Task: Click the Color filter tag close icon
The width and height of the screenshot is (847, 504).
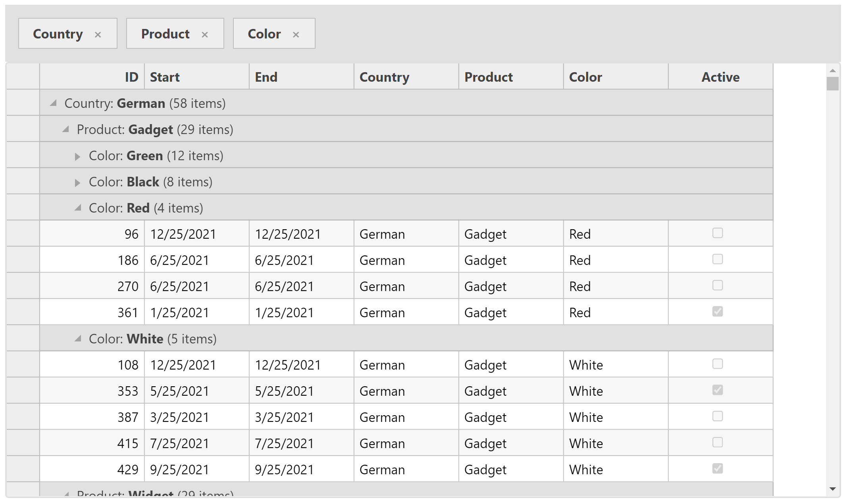Action: point(298,34)
